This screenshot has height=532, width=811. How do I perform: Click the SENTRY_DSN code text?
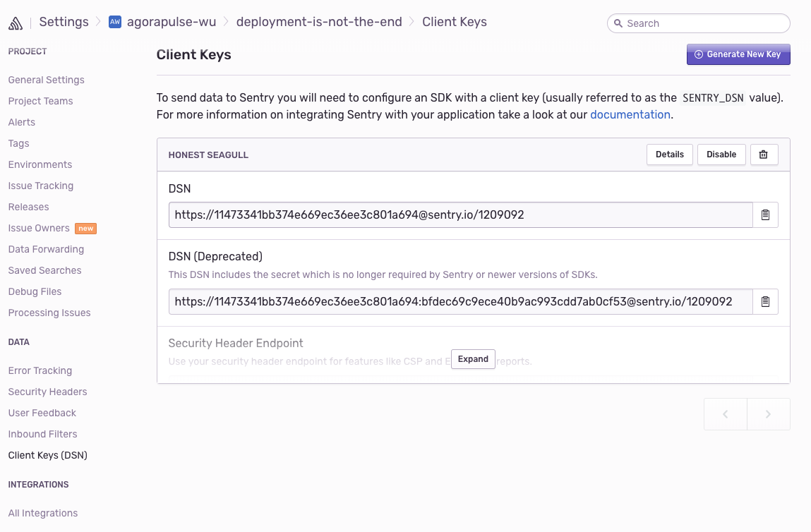click(713, 97)
